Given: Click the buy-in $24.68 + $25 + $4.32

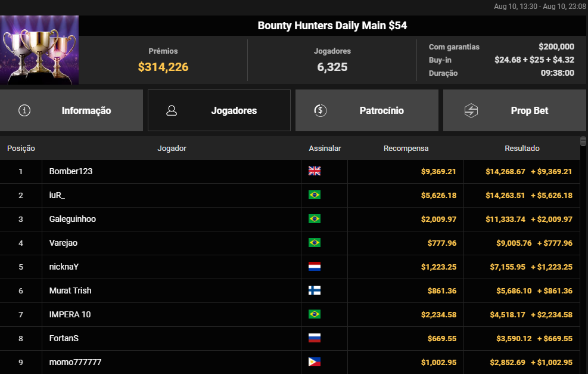Looking at the screenshot, I should (534, 60).
